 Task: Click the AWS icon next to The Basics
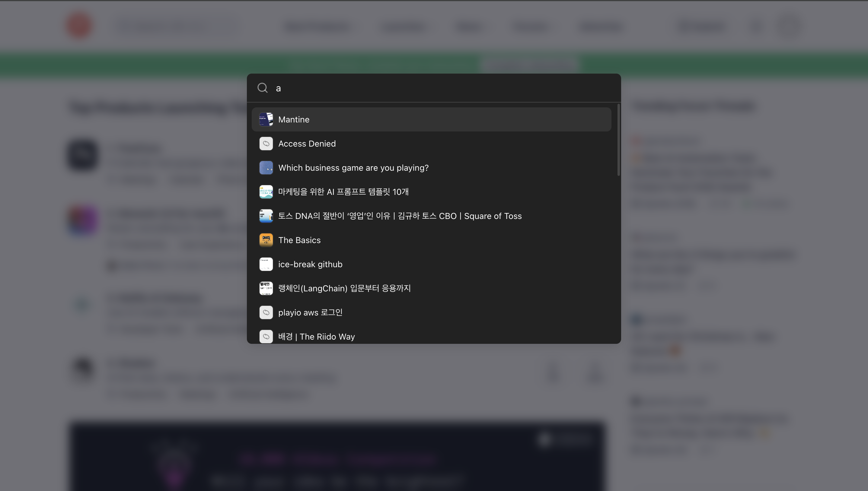click(x=266, y=240)
